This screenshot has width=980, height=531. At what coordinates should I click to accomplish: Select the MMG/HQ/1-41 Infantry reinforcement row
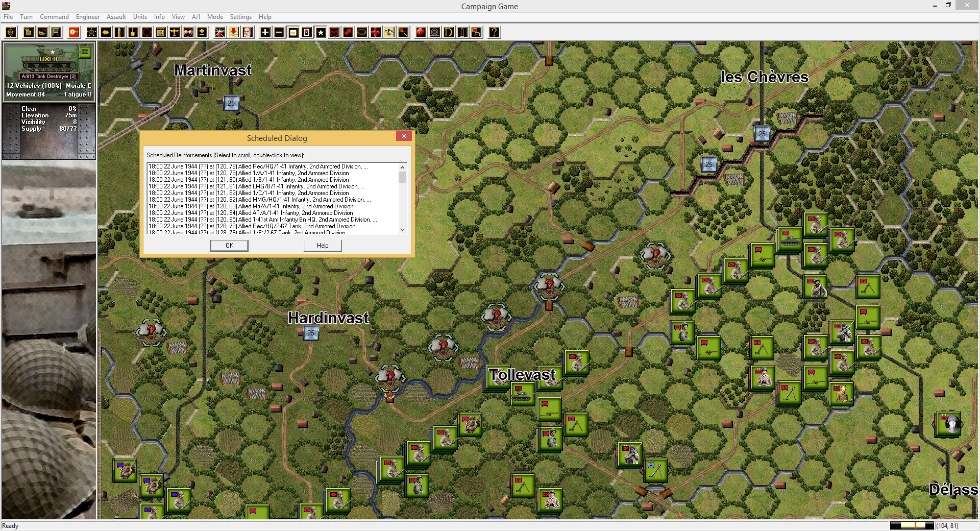273,200
